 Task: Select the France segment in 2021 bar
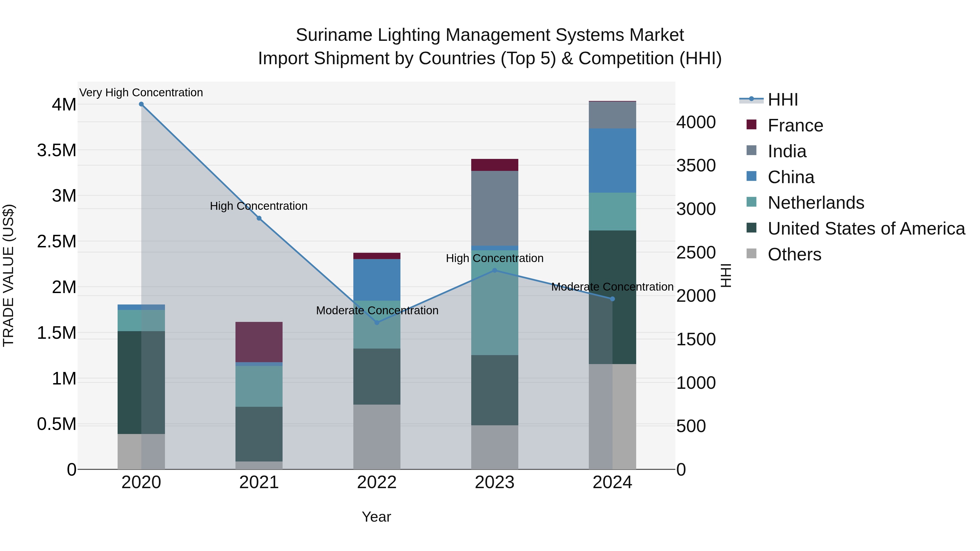(x=259, y=342)
